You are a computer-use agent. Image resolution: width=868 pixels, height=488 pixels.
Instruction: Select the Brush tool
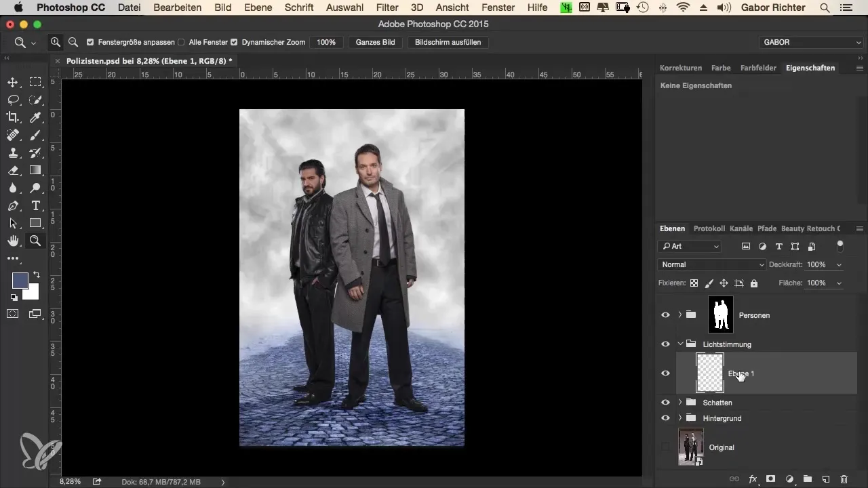pyautogui.click(x=35, y=135)
